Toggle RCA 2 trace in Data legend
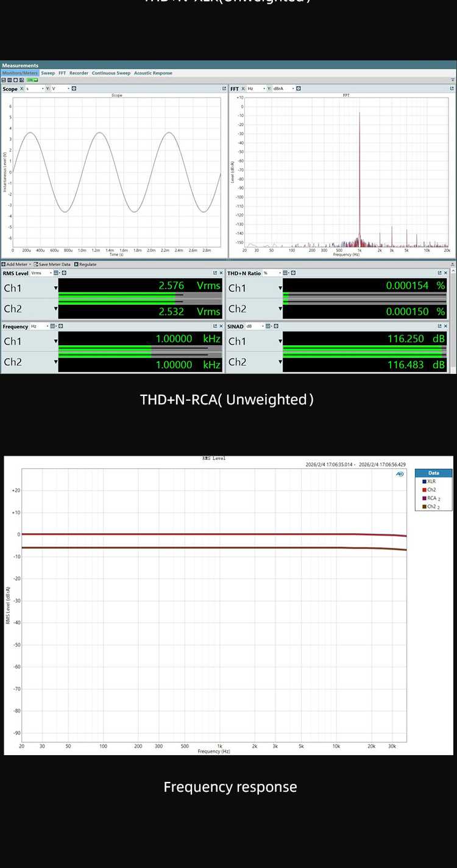The height and width of the screenshot is (868, 457). click(431, 498)
